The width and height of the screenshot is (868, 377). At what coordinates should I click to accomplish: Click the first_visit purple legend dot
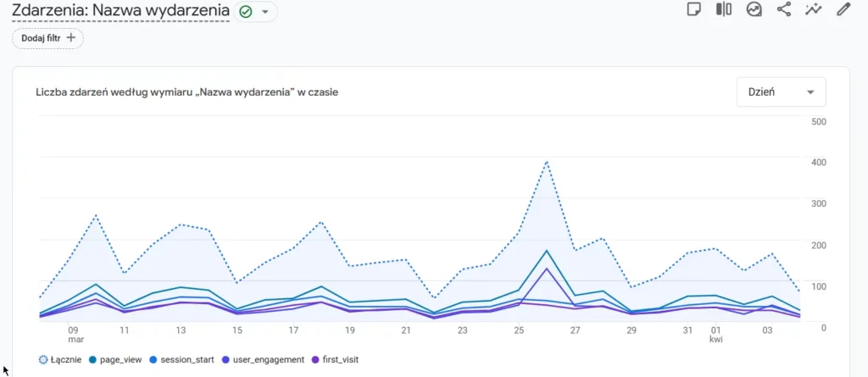(x=316, y=359)
